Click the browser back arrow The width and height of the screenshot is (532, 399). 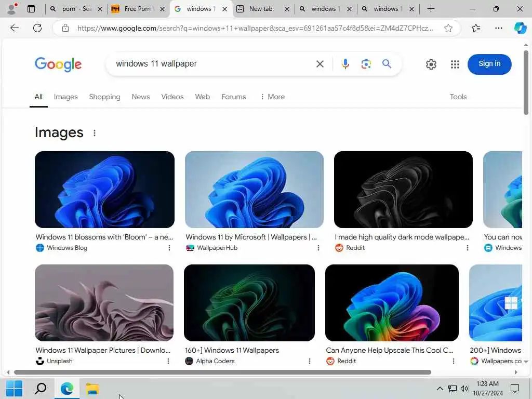tap(14, 28)
